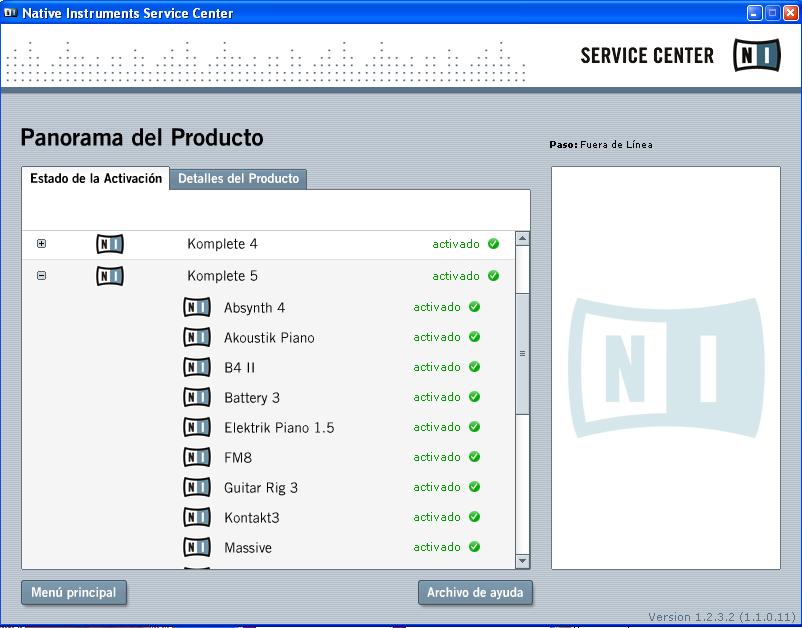Select Guitar Rig 3 in the product list
Screen dimensions: 802x628
click(x=261, y=488)
